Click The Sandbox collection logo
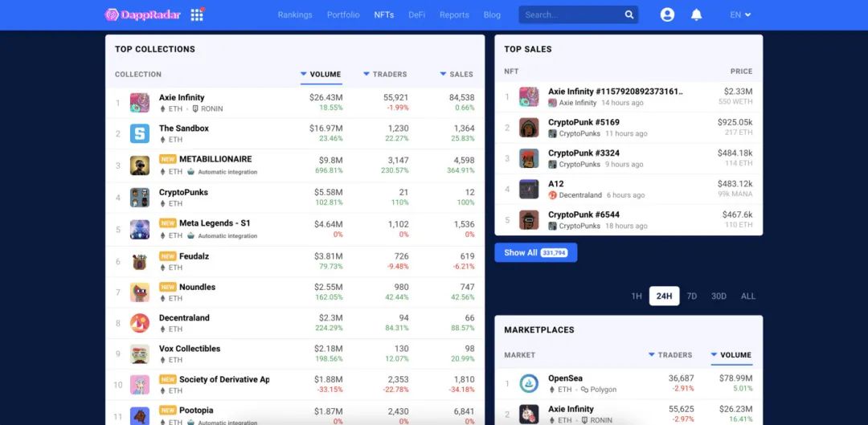 click(140, 134)
